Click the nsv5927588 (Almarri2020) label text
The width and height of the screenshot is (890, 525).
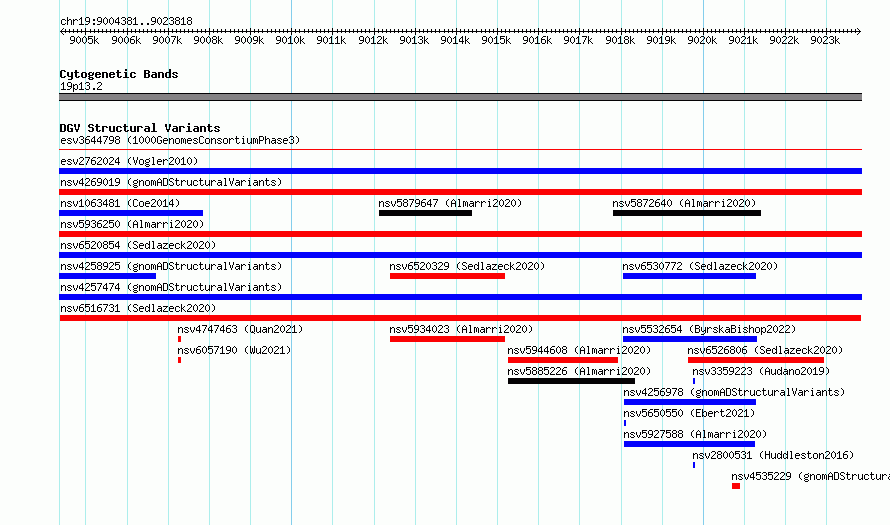tap(695, 434)
